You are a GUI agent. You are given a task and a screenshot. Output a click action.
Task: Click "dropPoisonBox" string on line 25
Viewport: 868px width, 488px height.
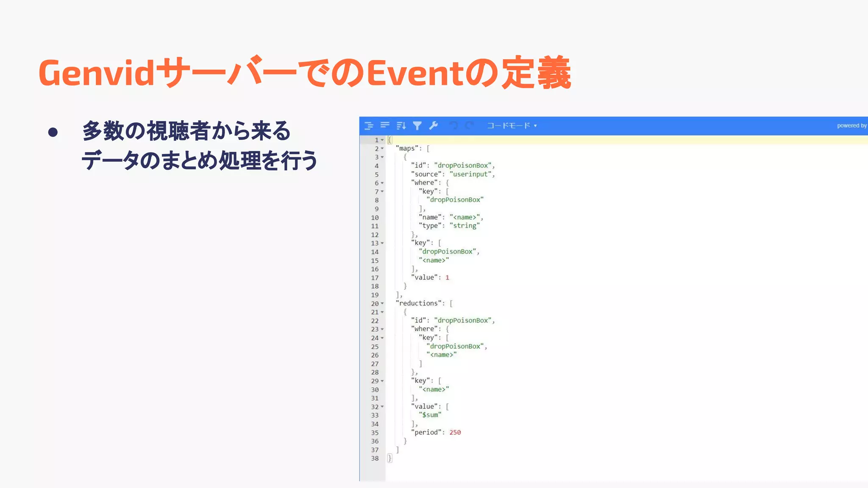(x=455, y=347)
